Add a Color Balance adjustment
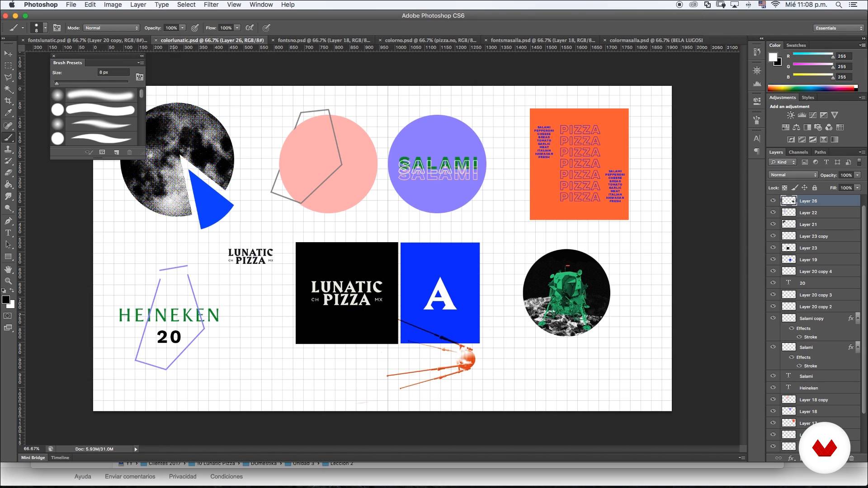This screenshot has width=868, height=488. (x=797, y=127)
